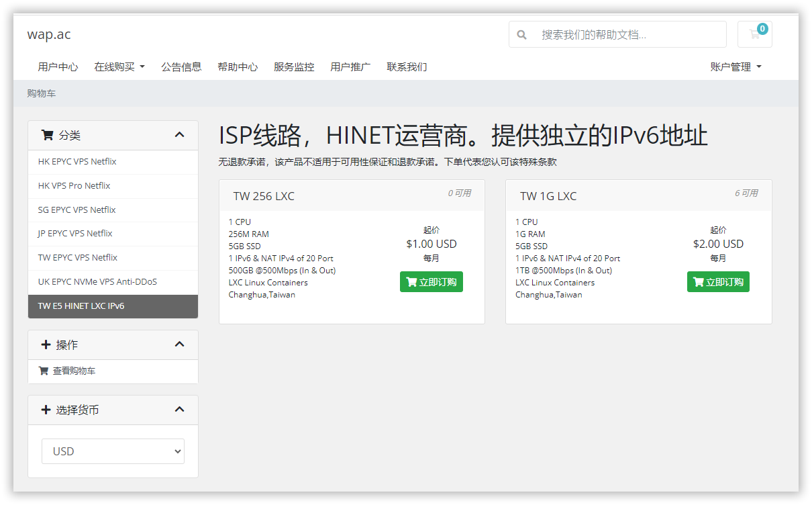Click the $1.00 USD price
This screenshot has width=812, height=505.
(432, 244)
